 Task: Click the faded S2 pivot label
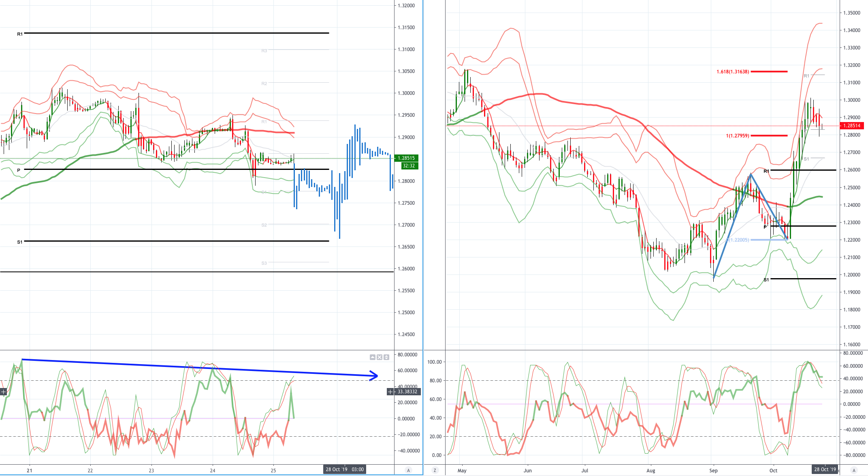(x=264, y=225)
